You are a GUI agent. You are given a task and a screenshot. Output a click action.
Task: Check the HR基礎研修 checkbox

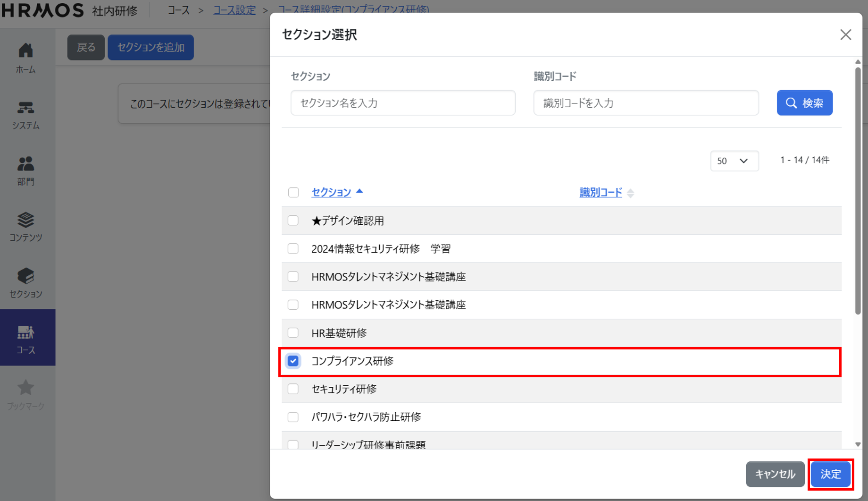(293, 333)
